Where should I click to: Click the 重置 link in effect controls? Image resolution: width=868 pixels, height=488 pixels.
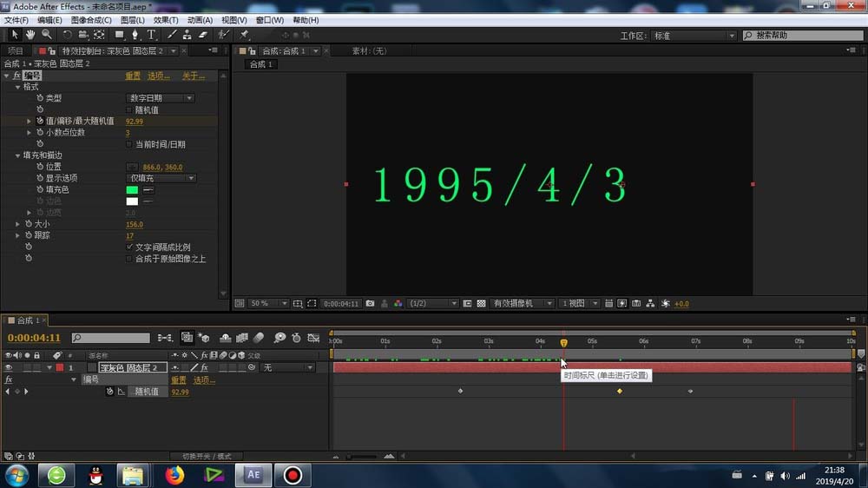[133, 76]
